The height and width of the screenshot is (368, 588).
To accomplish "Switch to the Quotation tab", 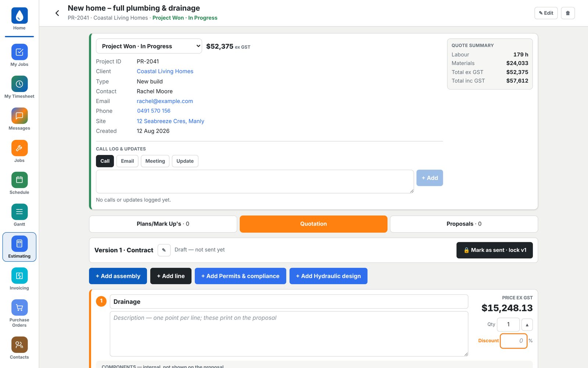I will tap(313, 224).
